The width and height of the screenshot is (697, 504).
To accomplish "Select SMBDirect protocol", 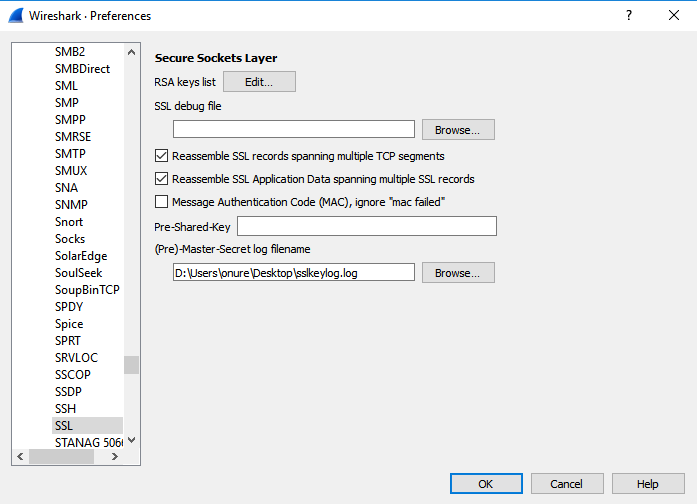I will click(82, 69).
